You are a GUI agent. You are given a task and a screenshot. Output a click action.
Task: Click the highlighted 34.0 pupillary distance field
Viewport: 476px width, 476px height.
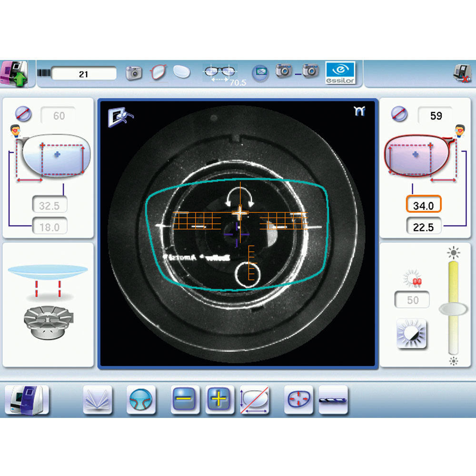click(x=423, y=204)
